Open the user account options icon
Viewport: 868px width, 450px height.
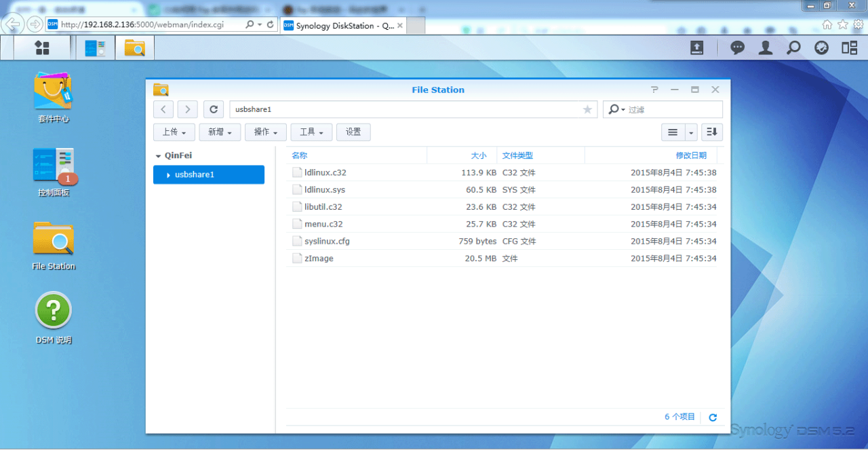766,48
